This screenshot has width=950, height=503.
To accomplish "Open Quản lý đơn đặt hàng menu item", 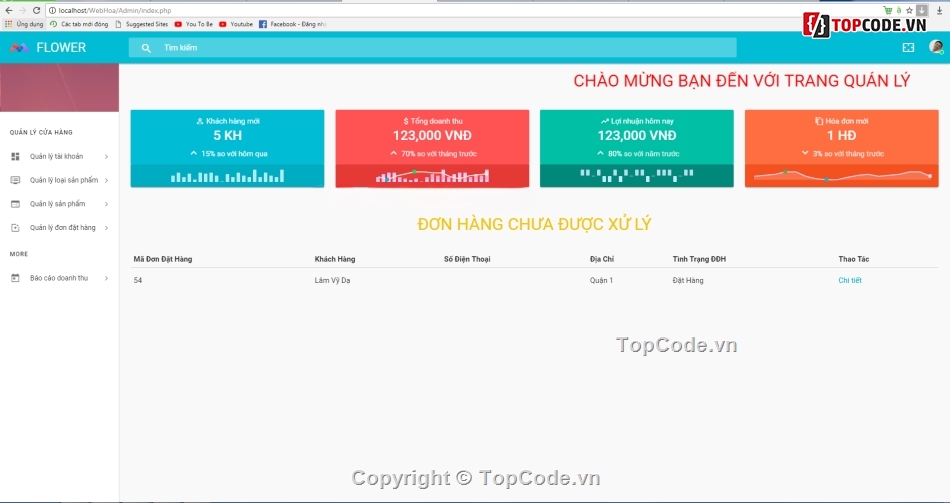I will [x=59, y=228].
